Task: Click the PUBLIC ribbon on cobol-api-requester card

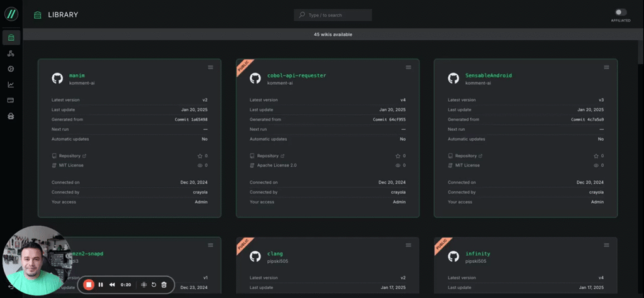Action: (244, 67)
